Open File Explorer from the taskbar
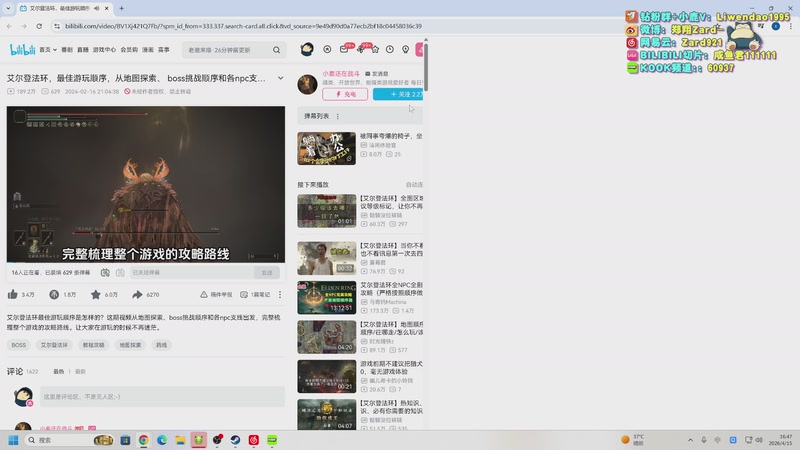The width and height of the screenshot is (800, 450). [180, 440]
